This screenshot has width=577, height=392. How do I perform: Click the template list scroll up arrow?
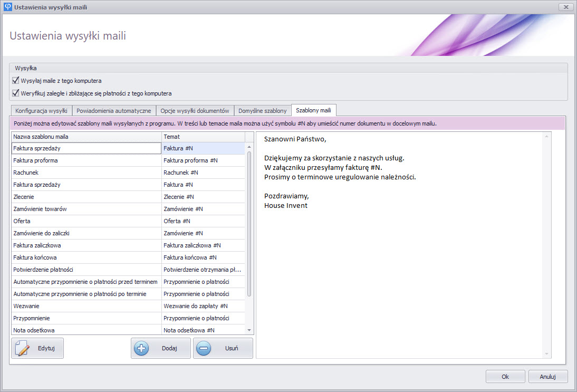(249, 137)
